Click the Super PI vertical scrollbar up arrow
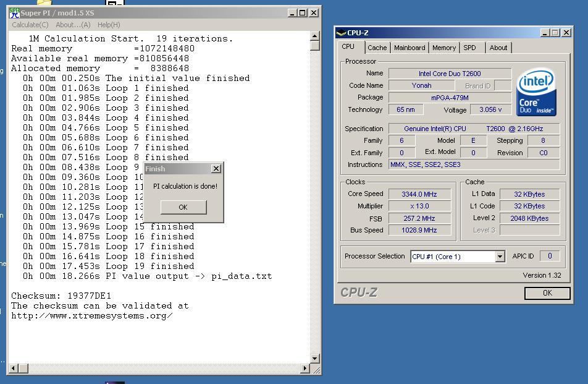588x384 pixels. point(315,36)
